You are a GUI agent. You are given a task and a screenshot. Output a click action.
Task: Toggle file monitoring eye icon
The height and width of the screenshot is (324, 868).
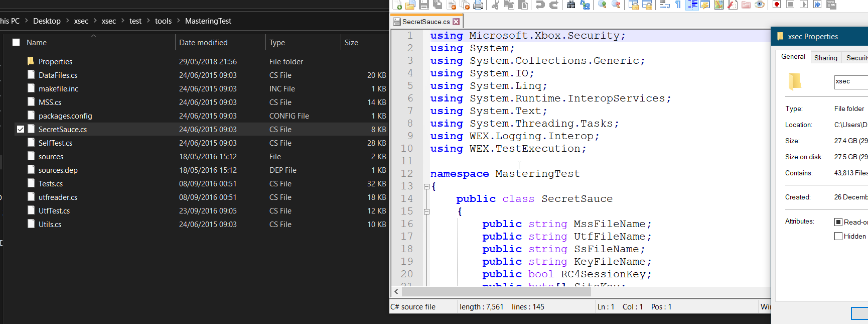pos(760,5)
